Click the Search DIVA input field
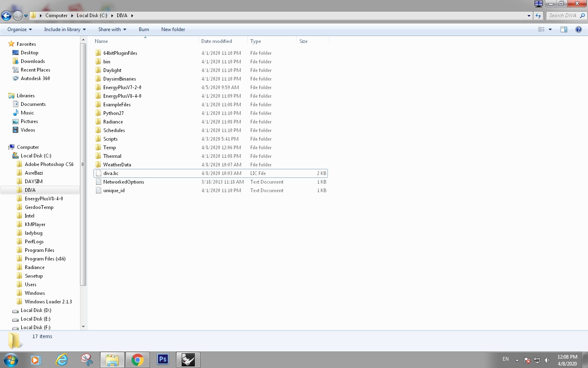Image resolution: width=588 pixels, height=368 pixels. (566, 16)
